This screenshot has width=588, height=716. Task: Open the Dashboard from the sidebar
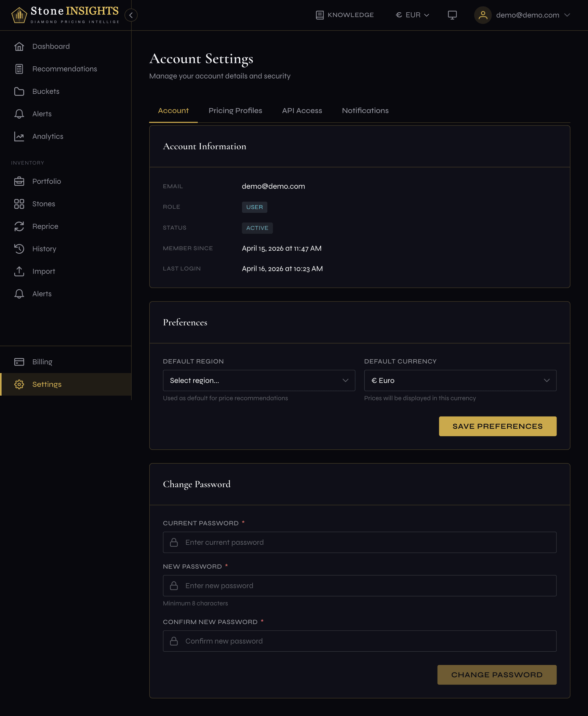click(51, 46)
